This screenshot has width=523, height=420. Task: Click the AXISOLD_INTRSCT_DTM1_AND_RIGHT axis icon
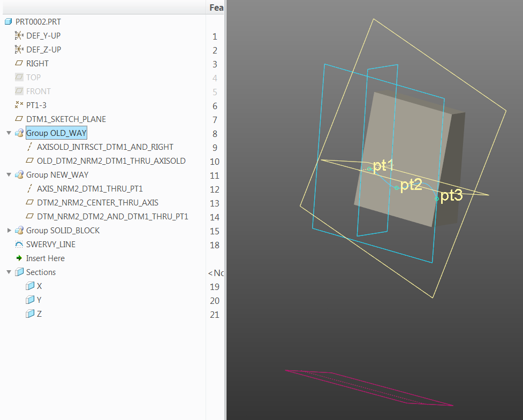[x=29, y=147]
